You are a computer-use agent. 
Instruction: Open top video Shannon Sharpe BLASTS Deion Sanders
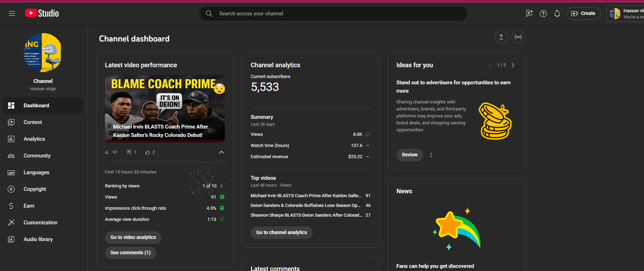(306, 215)
